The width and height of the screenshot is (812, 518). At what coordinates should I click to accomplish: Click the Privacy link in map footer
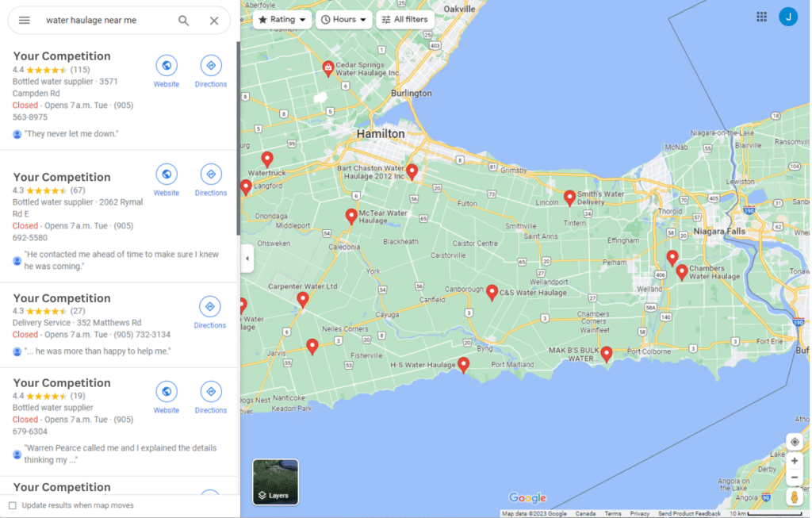pyautogui.click(x=640, y=514)
